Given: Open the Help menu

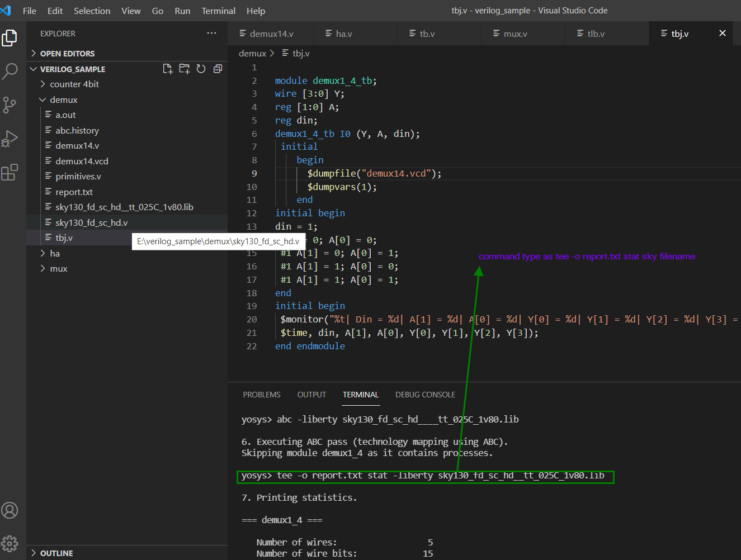Looking at the screenshot, I should 256,11.
